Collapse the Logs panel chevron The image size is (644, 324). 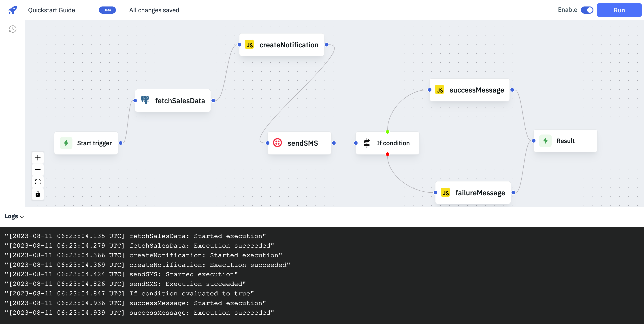click(22, 217)
